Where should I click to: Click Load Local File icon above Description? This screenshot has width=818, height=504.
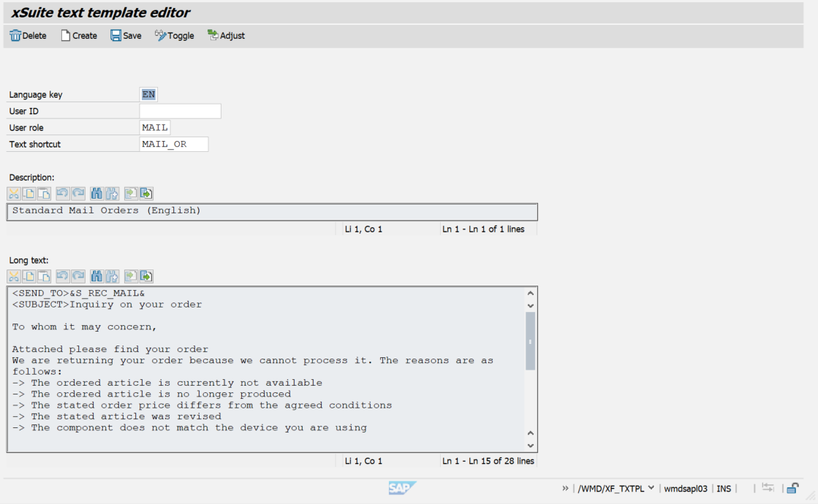click(x=131, y=194)
